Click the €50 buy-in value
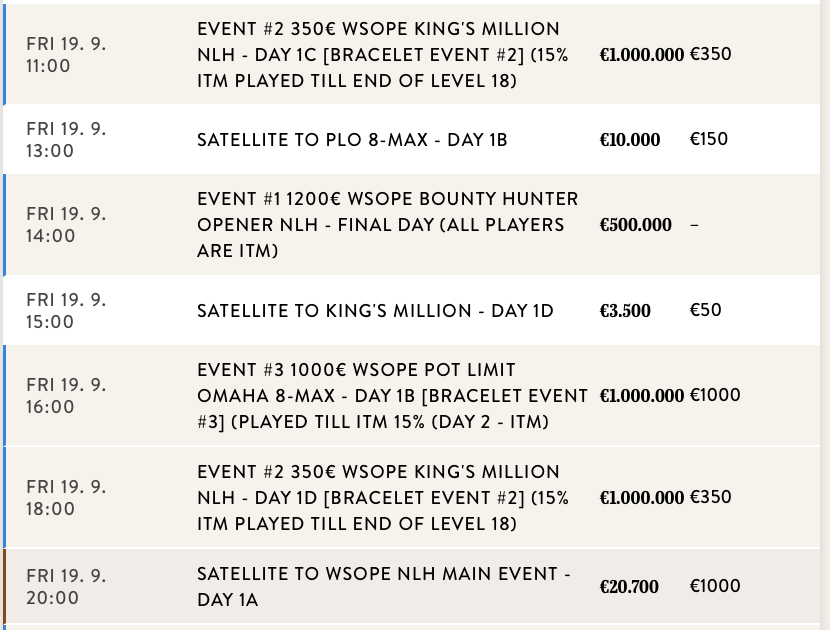Image resolution: width=830 pixels, height=630 pixels. point(705,310)
